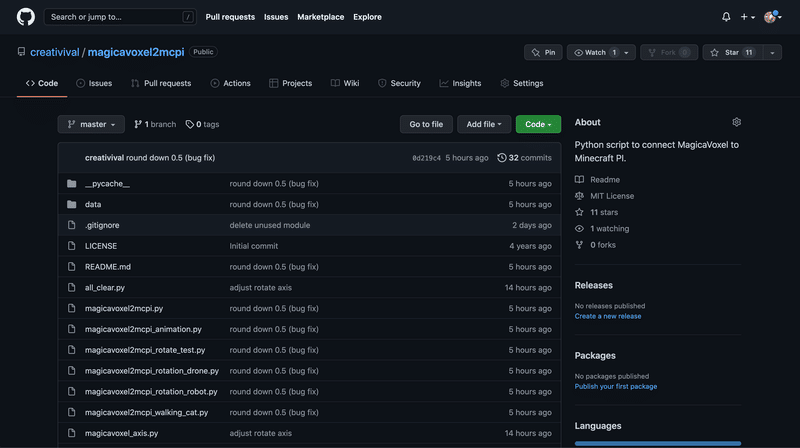
Task: Click the Go to file button
Action: pyautogui.click(x=426, y=124)
